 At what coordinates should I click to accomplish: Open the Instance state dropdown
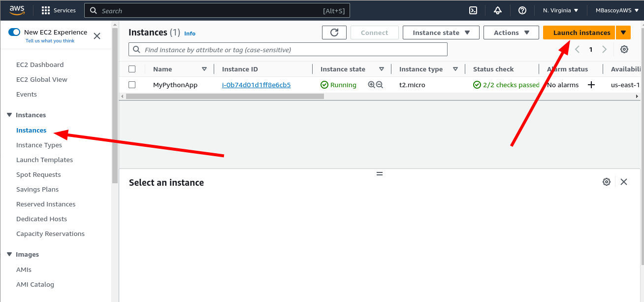point(441,33)
